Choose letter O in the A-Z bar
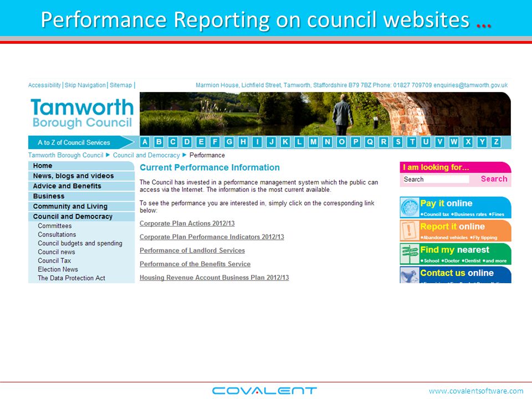Viewport: 532px width, 399px height. point(342,142)
